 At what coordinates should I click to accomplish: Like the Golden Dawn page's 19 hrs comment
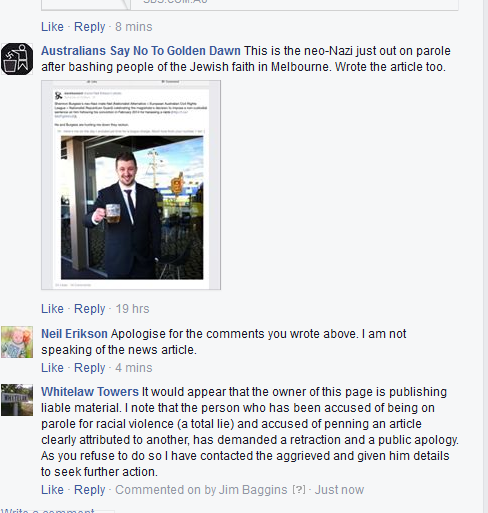click(52, 309)
